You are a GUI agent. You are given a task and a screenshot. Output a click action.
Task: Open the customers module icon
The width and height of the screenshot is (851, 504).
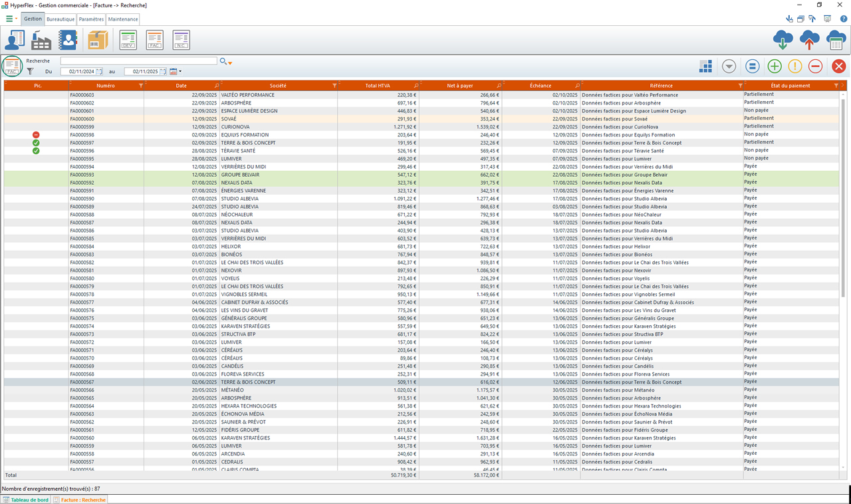tap(15, 41)
